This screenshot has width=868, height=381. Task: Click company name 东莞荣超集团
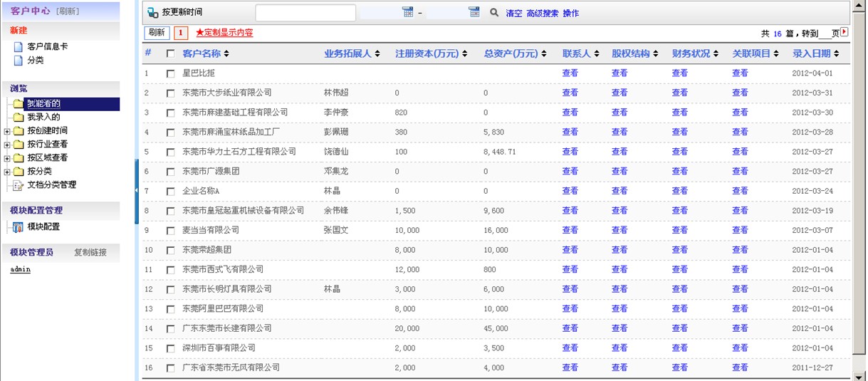(x=207, y=250)
